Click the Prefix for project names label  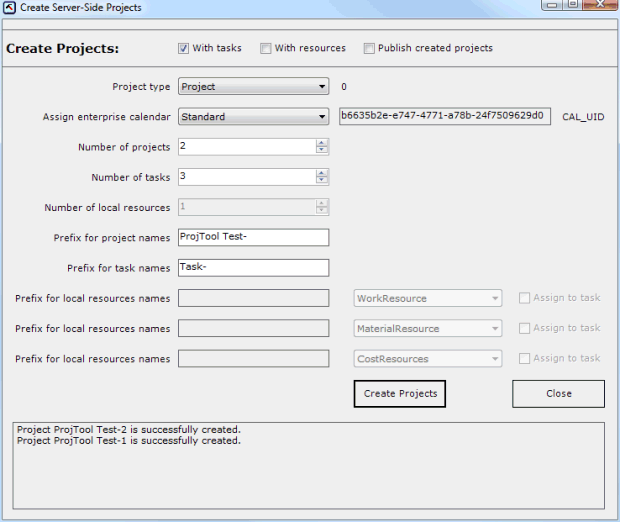(112, 238)
